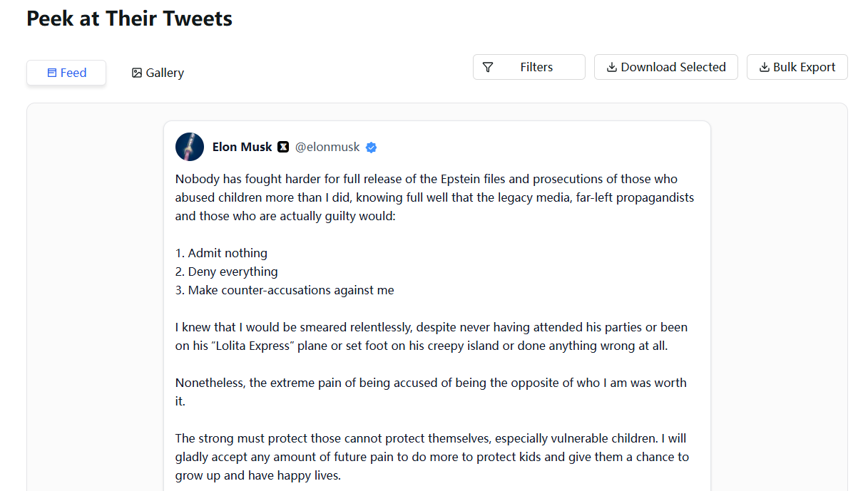Click the blue verified checkmark badge
Screen dimensions: 868x491
372,148
